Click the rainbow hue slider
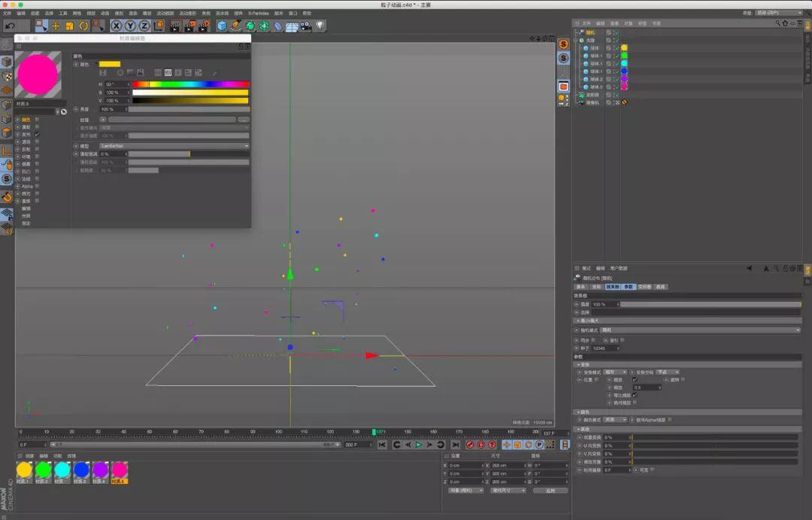 [x=190, y=84]
